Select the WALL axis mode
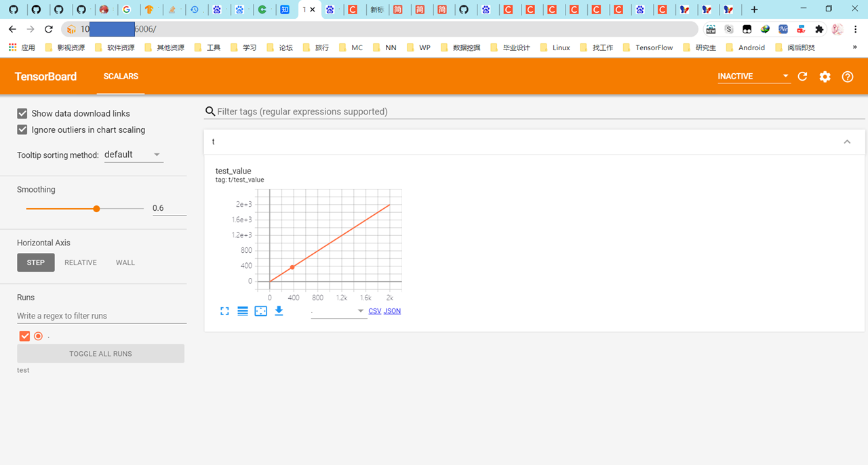The width and height of the screenshot is (868, 465). (x=125, y=262)
